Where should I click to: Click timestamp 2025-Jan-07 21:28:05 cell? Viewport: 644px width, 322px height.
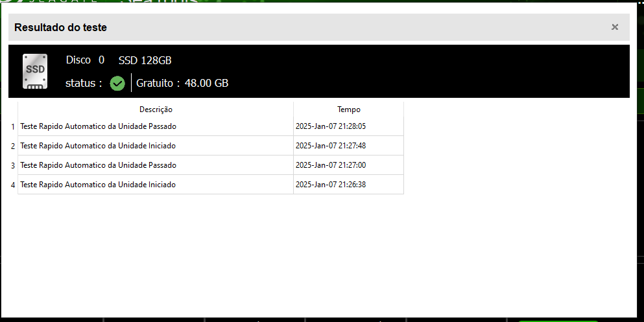click(x=349, y=126)
